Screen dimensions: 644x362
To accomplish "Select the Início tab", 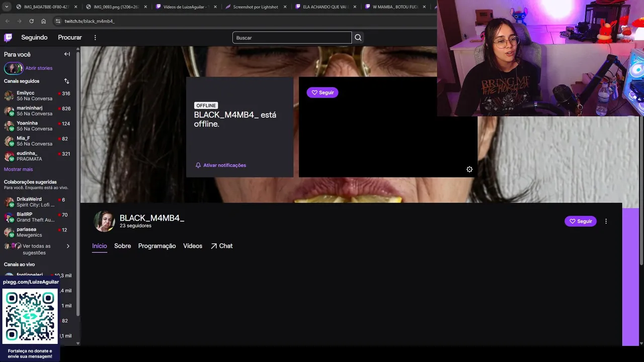I will click(x=100, y=246).
